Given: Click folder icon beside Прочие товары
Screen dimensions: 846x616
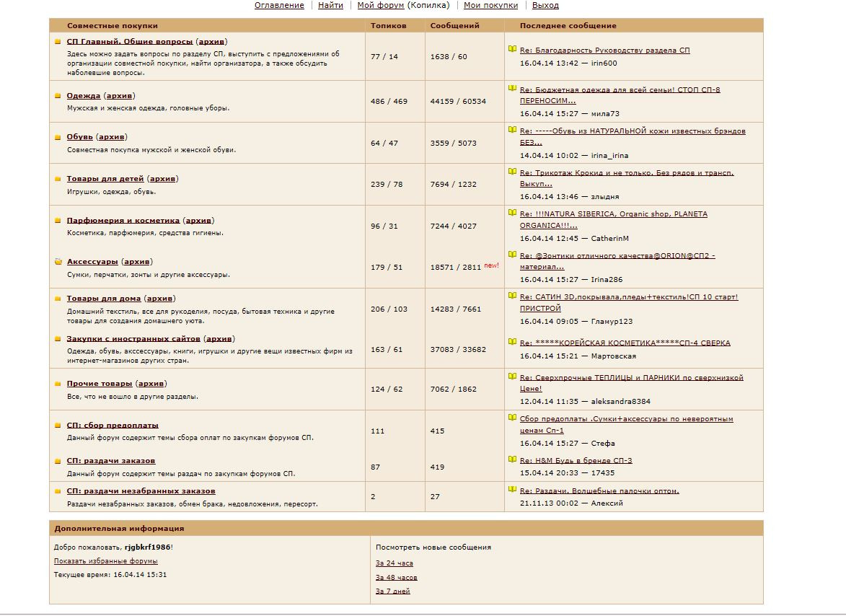Looking at the screenshot, I should pos(58,384).
